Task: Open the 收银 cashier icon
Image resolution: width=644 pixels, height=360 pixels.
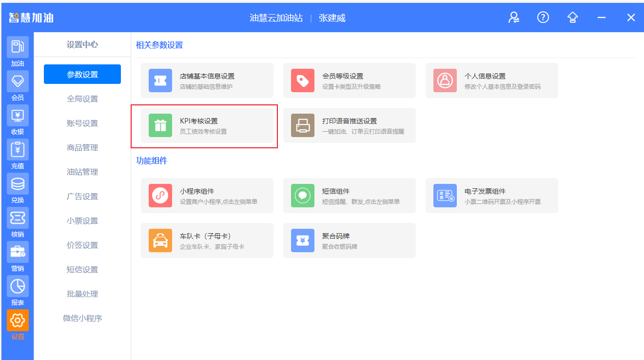Action: 18,116
